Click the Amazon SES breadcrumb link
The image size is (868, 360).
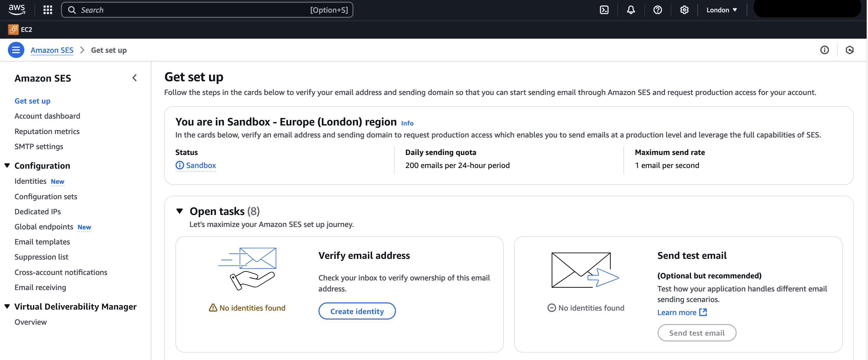point(52,50)
